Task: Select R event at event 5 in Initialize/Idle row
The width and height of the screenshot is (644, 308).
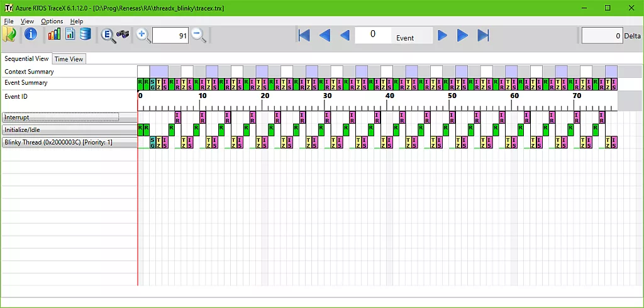Action: pyautogui.click(x=172, y=129)
